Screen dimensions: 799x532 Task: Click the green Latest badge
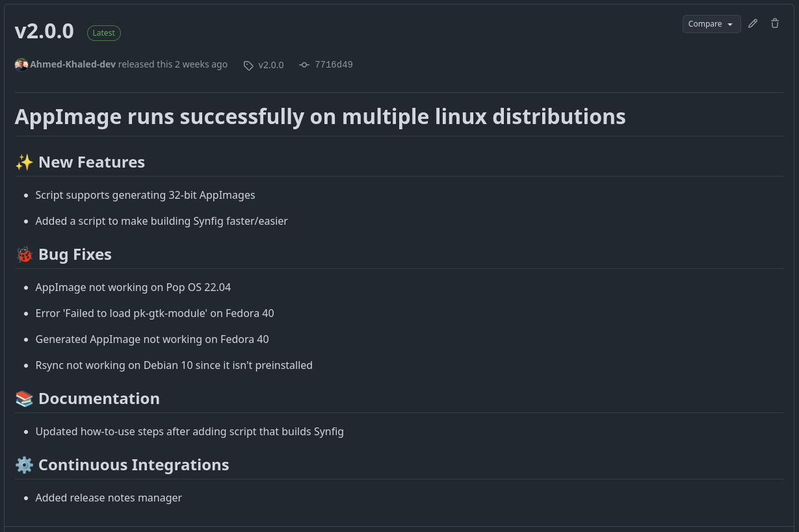point(104,33)
